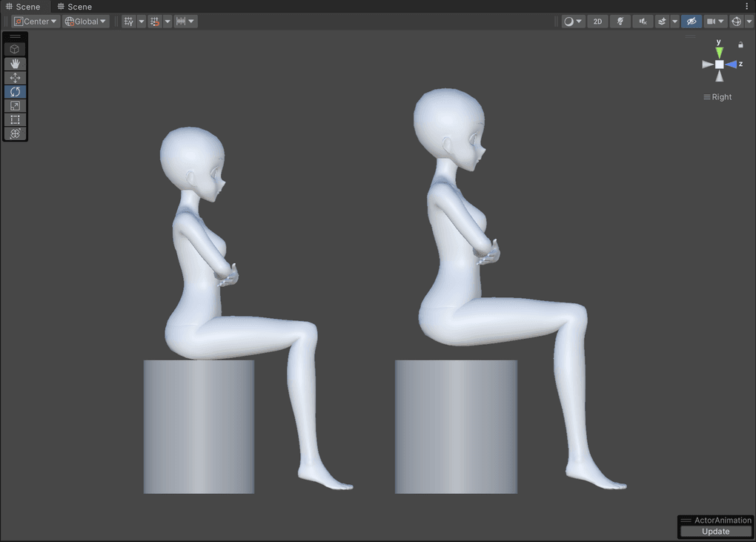Open the scene camera settings dropdown
This screenshot has height=542, width=756.
(x=715, y=22)
